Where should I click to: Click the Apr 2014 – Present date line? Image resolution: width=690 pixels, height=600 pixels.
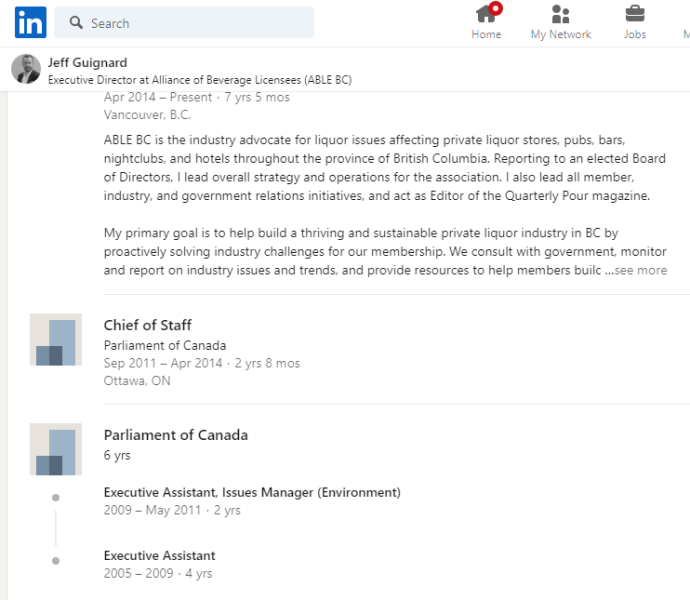(x=197, y=97)
